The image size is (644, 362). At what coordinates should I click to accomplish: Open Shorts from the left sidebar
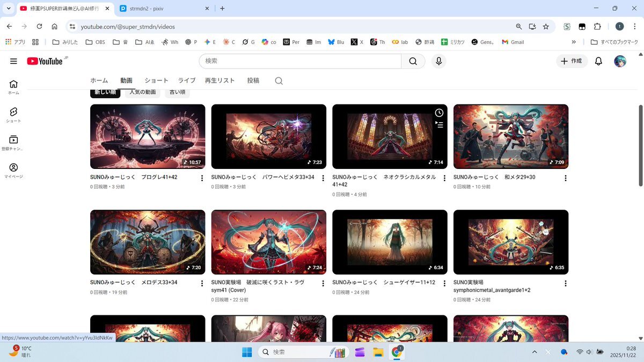point(13,114)
